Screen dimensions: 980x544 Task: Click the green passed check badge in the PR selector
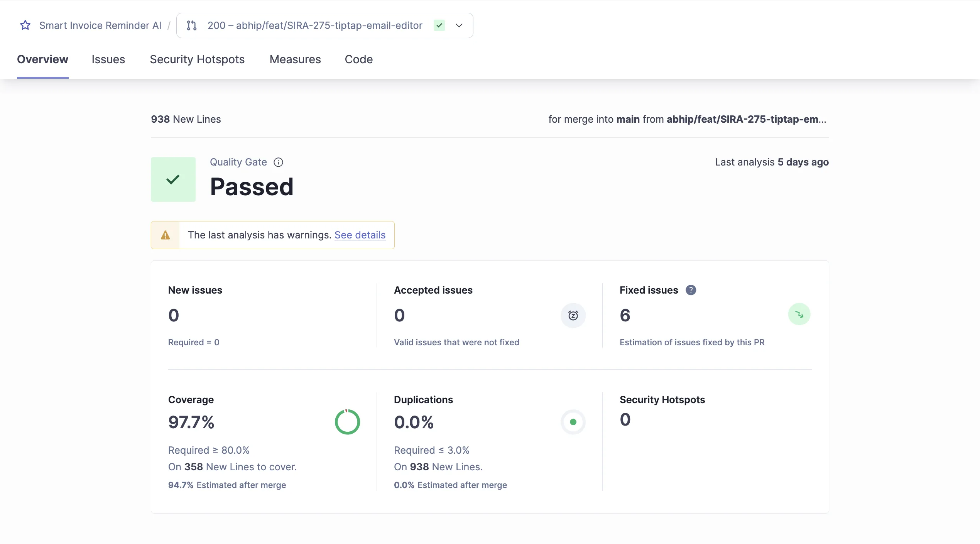pyautogui.click(x=439, y=25)
